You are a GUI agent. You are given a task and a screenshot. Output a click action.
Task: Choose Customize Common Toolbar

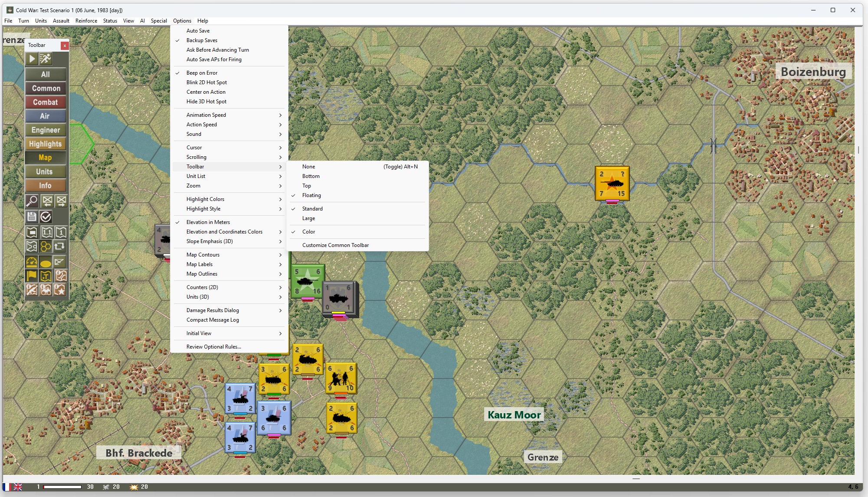[335, 245]
